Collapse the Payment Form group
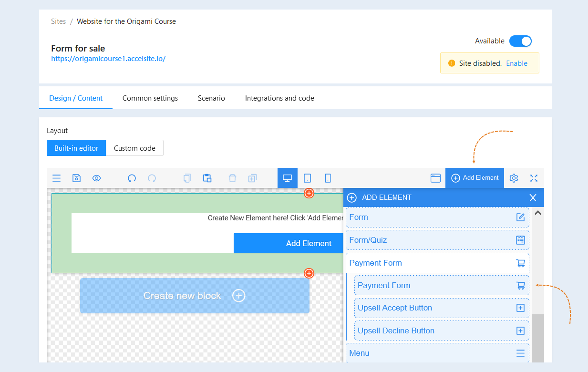Viewport: 588px width, 372px height. click(x=437, y=263)
